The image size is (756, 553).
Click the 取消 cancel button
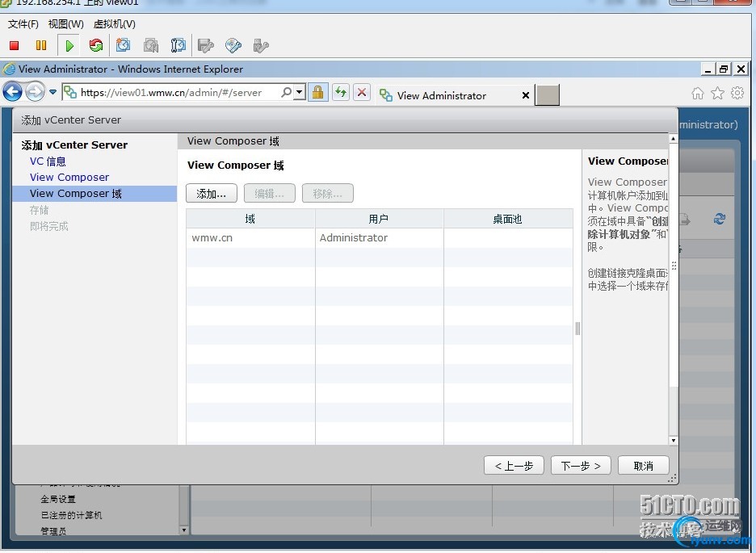[643, 466]
